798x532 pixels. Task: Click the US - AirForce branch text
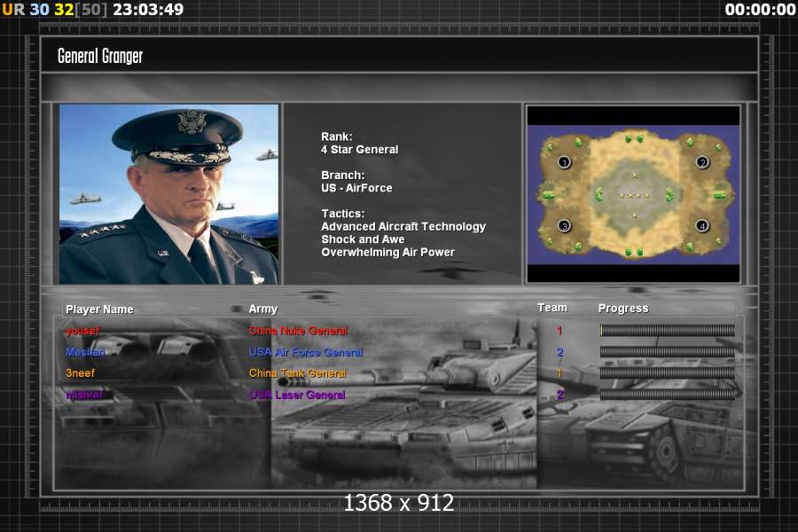pos(356,188)
